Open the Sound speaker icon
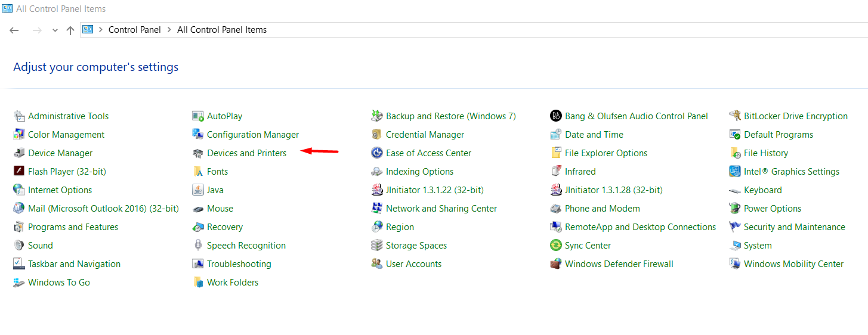The height and width of the screenshot is (335, 868). click(19, 246)
